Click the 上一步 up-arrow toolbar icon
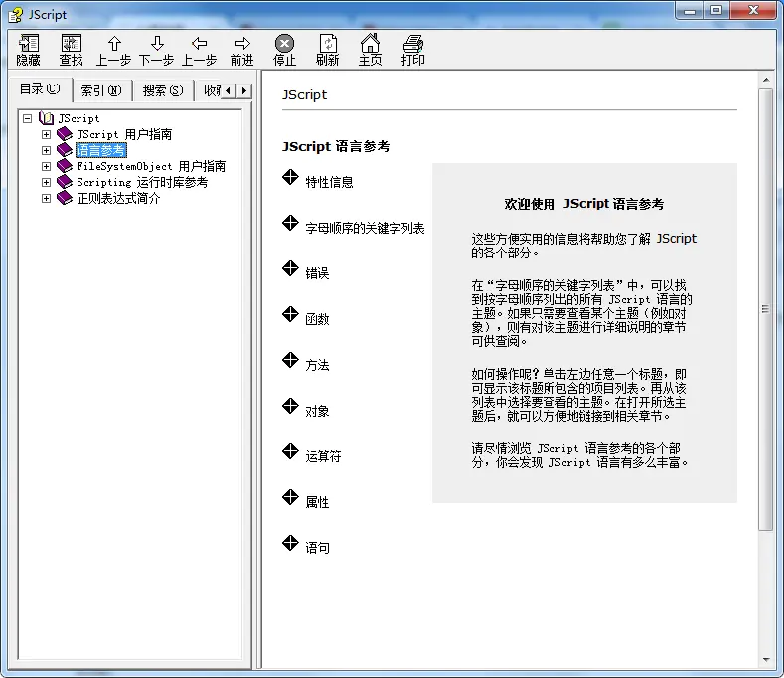The height and width of the screenshot is (678, 784). [x=114, y=43]
